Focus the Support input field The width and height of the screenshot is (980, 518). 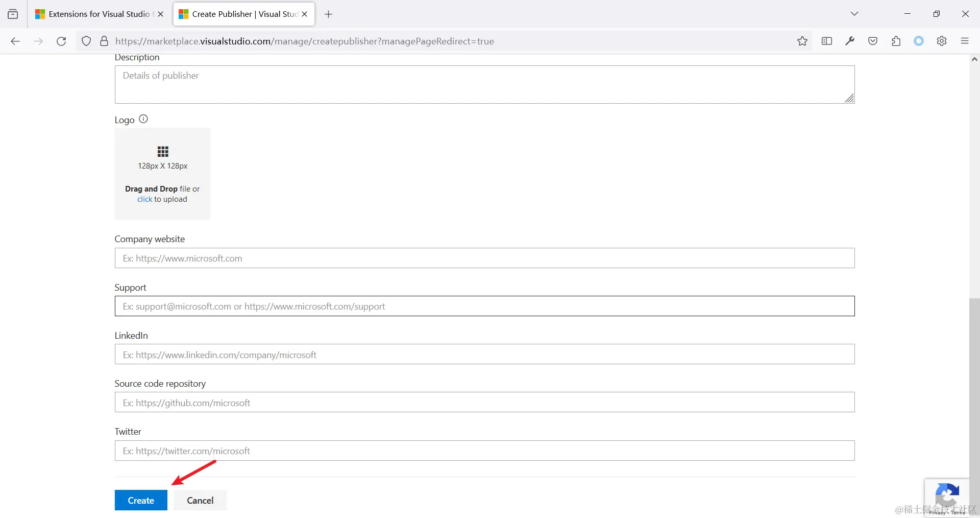(484, 307)
